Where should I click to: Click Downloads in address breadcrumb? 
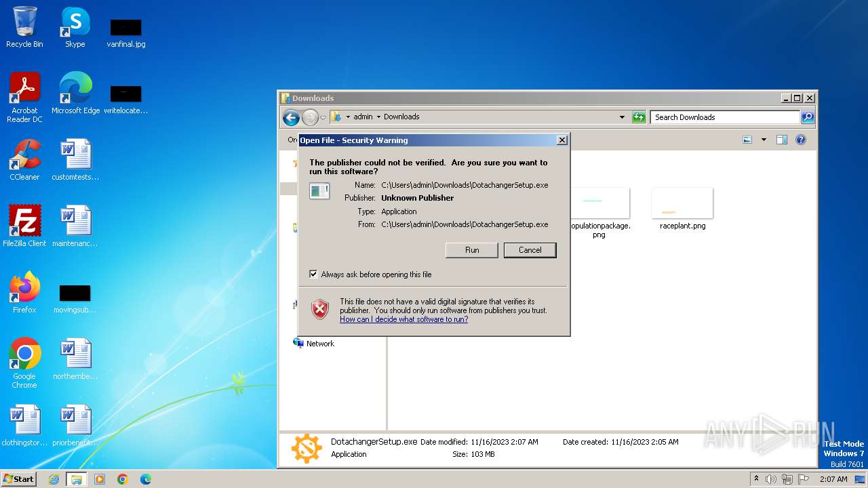click(x=401, y=117)
